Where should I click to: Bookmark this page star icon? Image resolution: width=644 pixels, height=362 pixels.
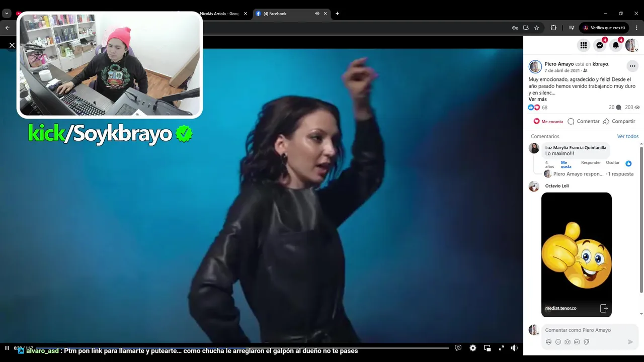(x=537, y=28)
